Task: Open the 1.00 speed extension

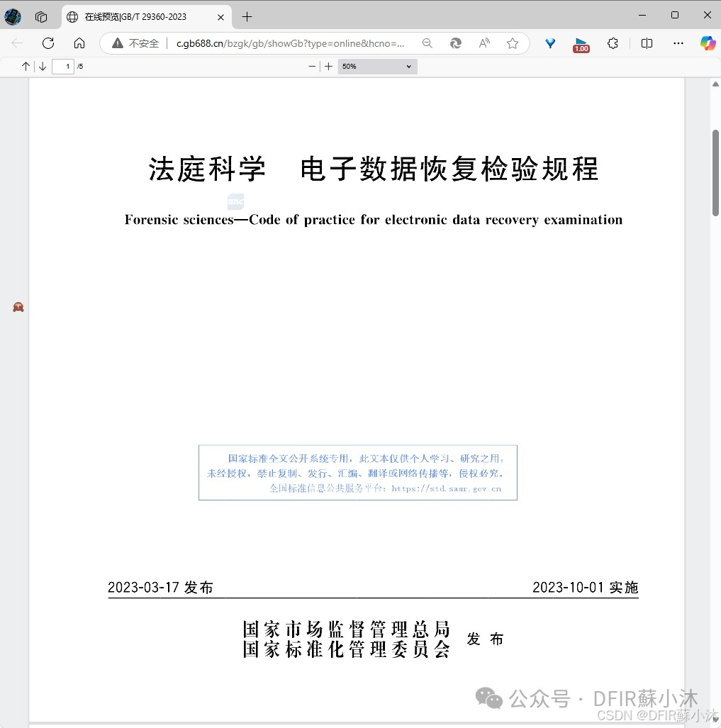Action: 581,45
